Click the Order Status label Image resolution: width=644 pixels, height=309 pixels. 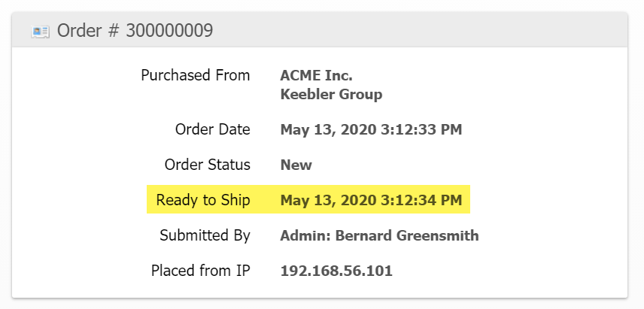click(x=207, y=165)
